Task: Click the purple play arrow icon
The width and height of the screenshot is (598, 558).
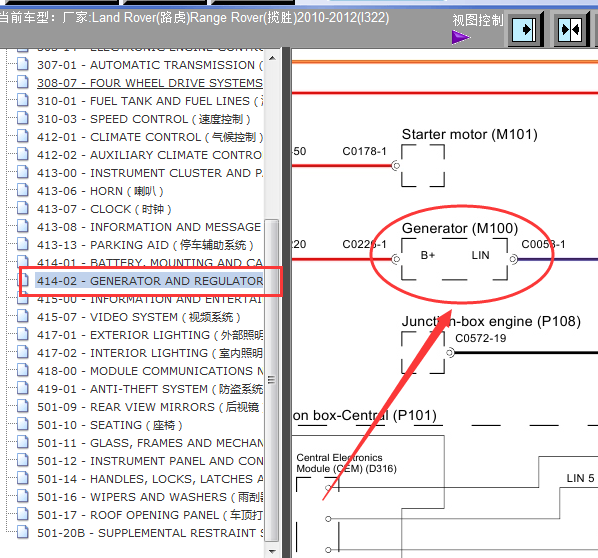Action: click(461, 37)
